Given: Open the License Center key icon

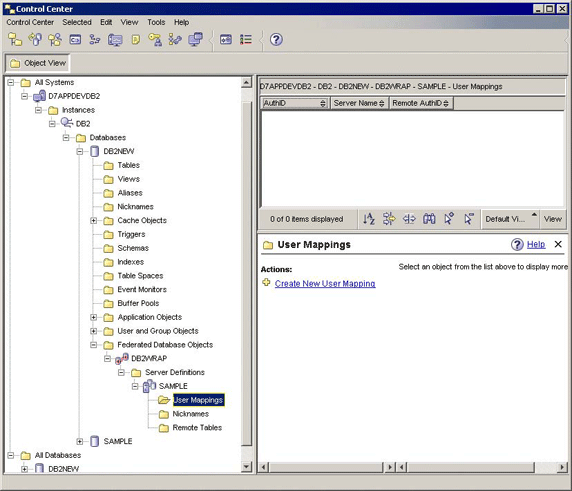Looking at the screenshot, I should (x=155, y=39).
